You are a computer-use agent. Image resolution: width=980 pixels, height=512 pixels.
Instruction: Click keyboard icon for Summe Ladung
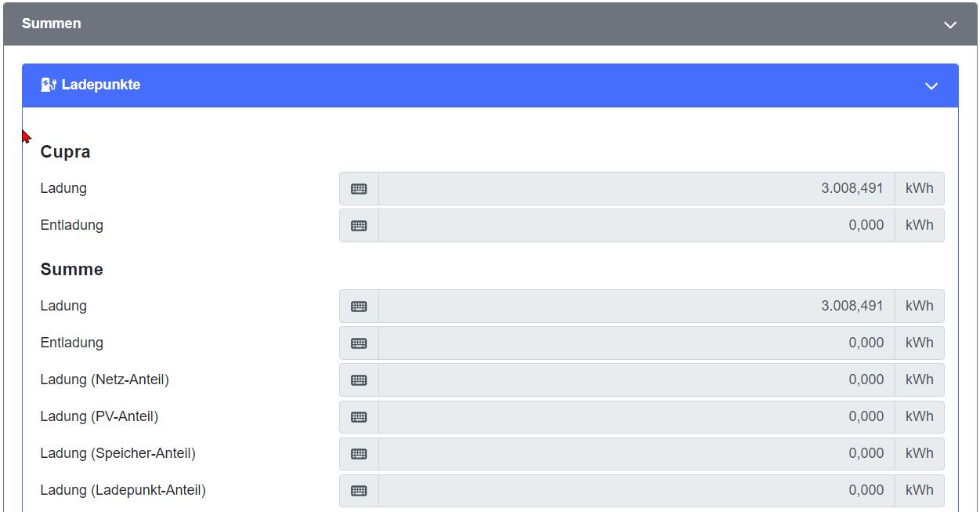pyautogui.click(x=359, y=307)
